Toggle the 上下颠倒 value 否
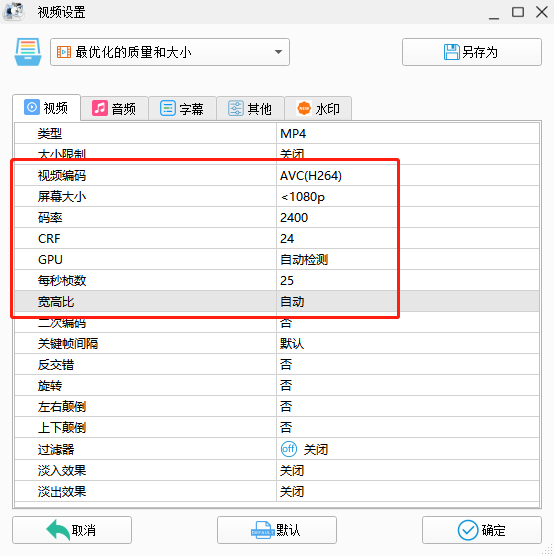554x556 pixels. 408,427
